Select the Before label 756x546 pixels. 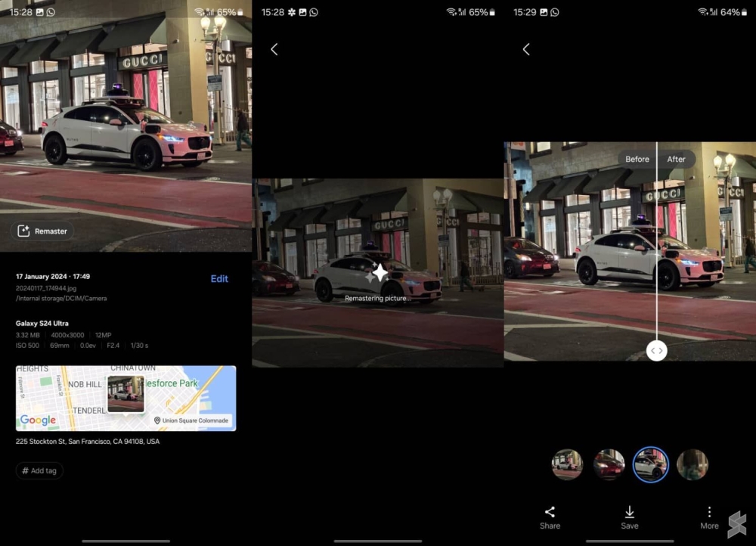click(x=637, y=159)
